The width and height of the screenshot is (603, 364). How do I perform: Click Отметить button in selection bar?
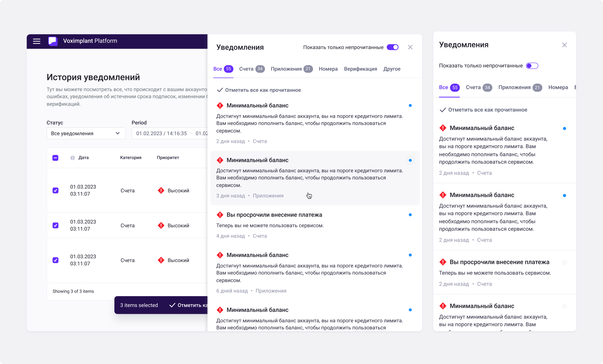[x=188, y=305]
